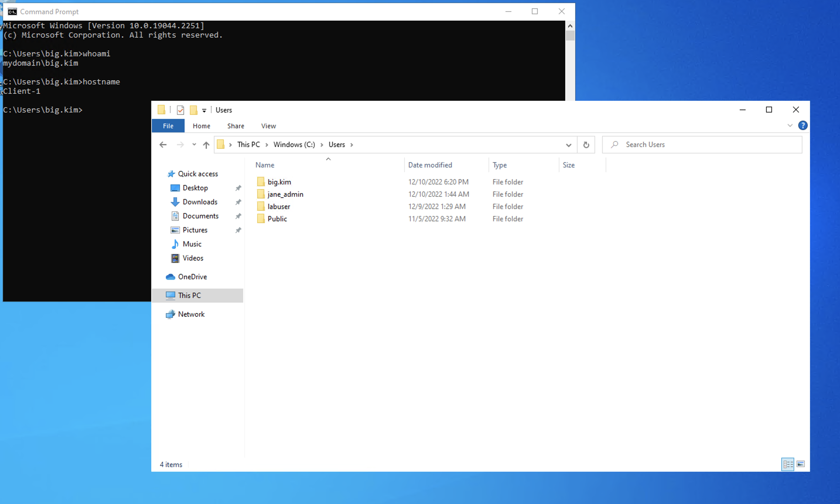Open Videos in the navigation pane
This screenshot has height=504, width=840.
coord(193,258)
